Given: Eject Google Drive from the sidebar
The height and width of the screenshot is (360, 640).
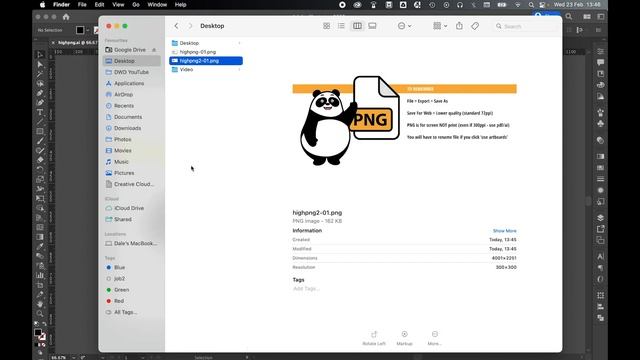Looking at the screenshot, I should coord(154,50).
